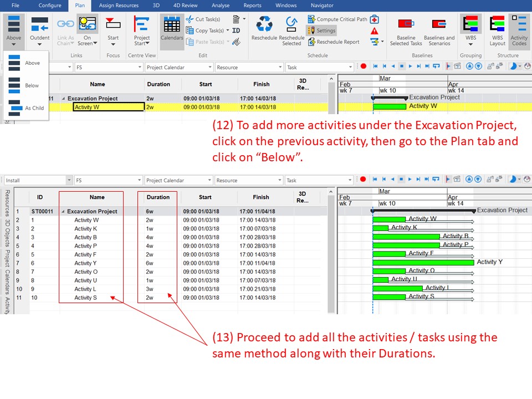Image resolution: width=532 pixels, height=399 pixels.
Task: Toggle the night mode moon icon
Action: coord(513,66)
